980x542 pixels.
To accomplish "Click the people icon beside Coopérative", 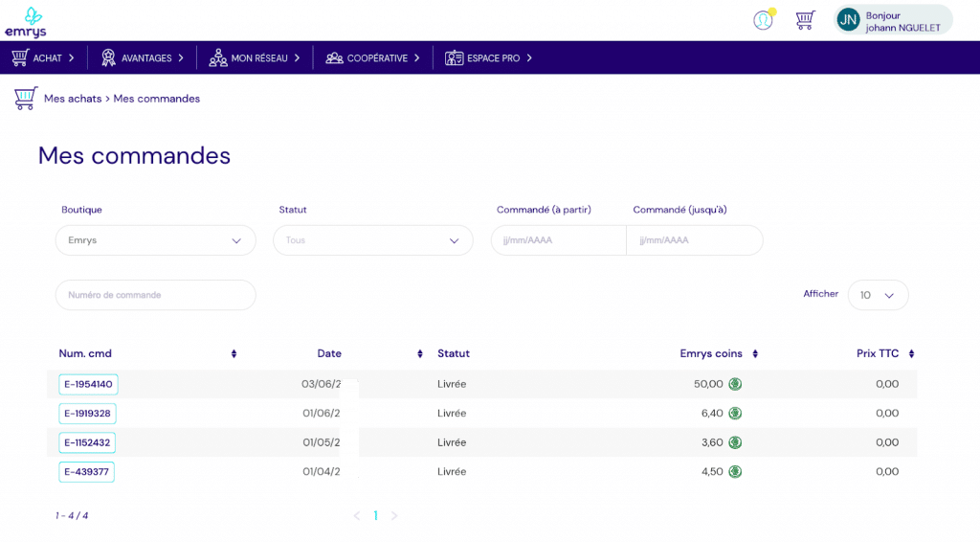I will pyautogui.click(x=334, y=57).
